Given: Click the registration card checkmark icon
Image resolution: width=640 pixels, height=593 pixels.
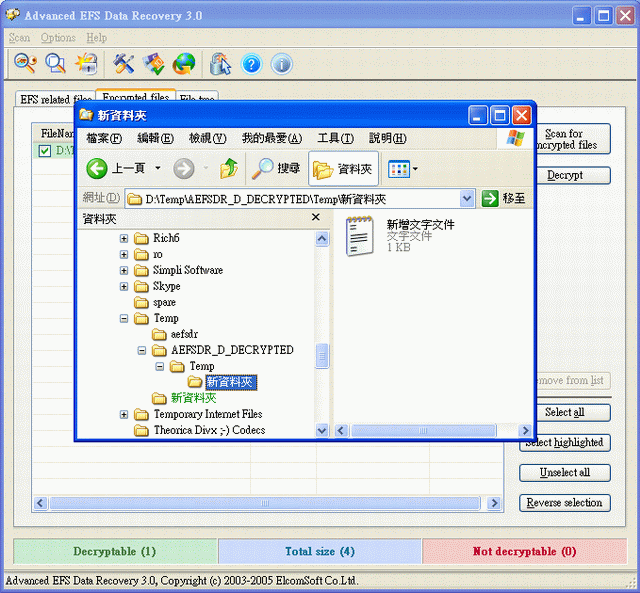Looking at the screenshot, I should tap(153, 63).
